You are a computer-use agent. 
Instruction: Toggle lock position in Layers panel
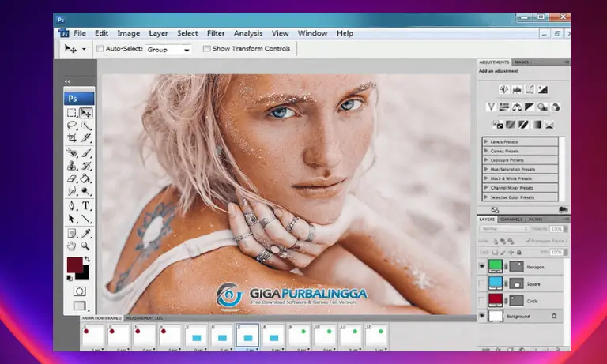[511, 252]
